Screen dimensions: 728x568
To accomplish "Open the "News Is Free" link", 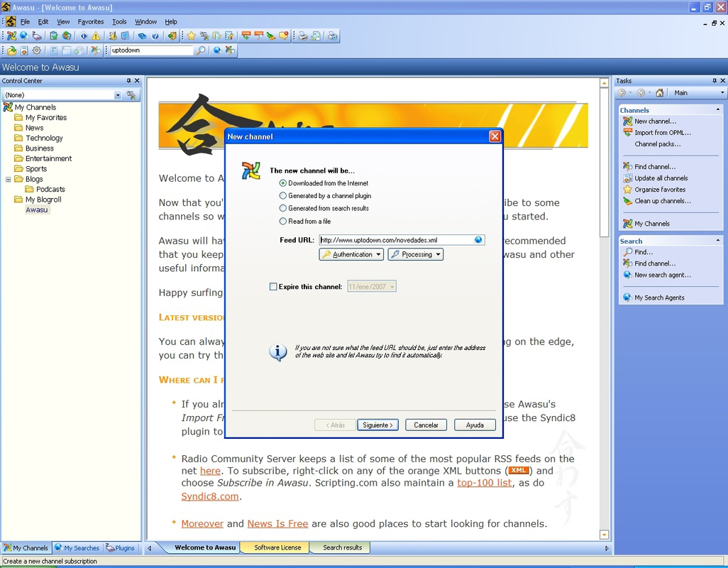I will (x=277, y=524).
